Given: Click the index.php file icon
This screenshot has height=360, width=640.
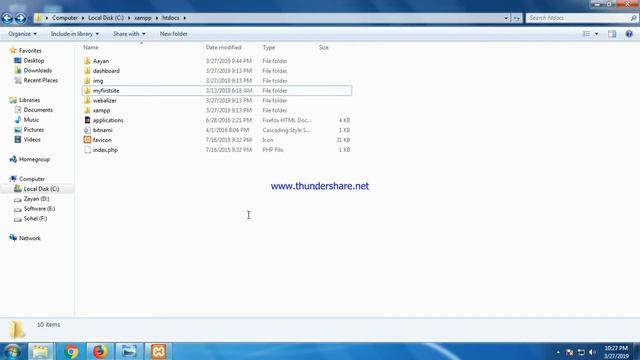Looking at the screenshot, I should click(x=87, y=150).
